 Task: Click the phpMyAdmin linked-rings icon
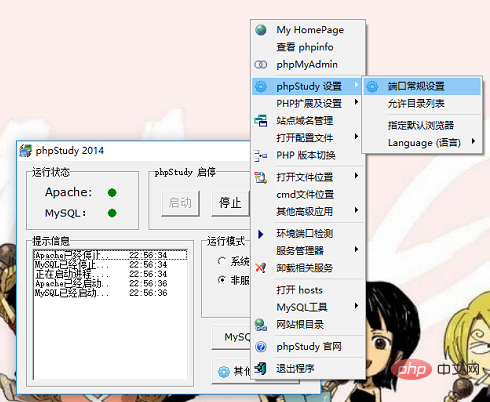click(x=261, y=64)
